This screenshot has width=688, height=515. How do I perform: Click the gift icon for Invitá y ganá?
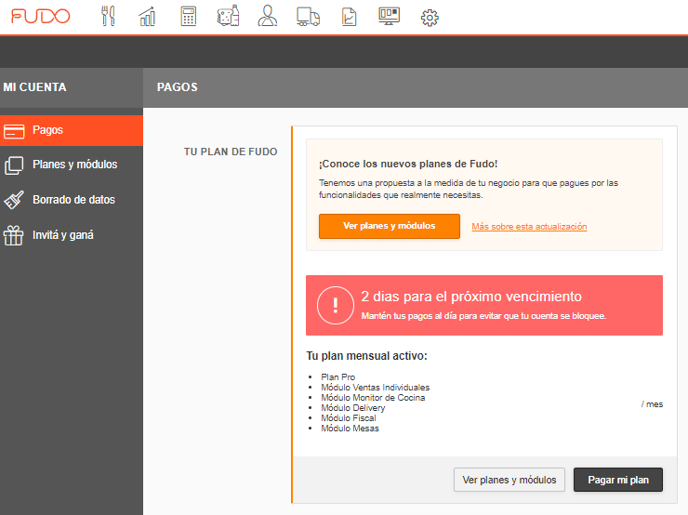coord(14,236)
